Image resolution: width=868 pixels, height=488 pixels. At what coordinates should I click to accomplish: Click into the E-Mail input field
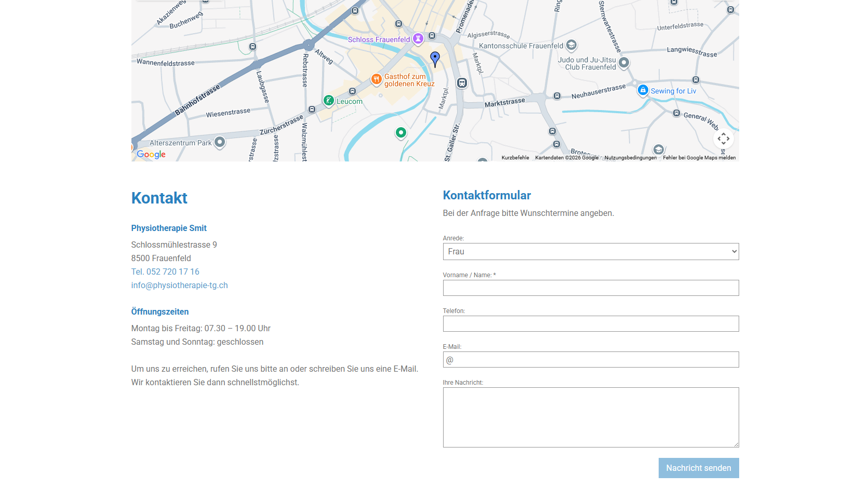(591, 360)
